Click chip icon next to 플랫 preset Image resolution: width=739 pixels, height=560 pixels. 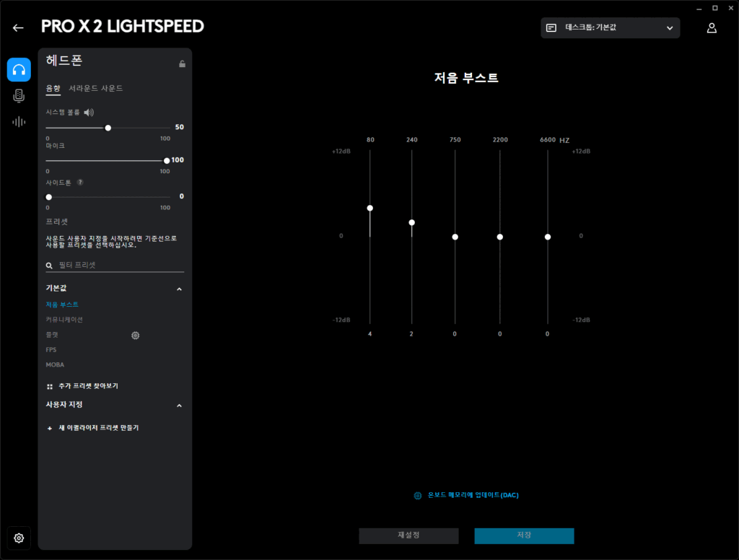click(135, 335)
